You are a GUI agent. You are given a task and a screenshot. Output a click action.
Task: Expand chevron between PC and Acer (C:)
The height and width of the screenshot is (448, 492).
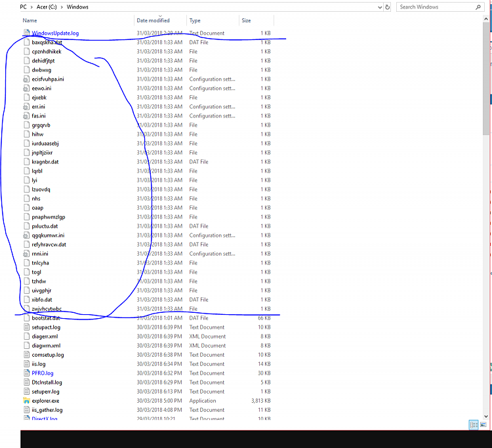pyautogui.click(x=31, y=7)
